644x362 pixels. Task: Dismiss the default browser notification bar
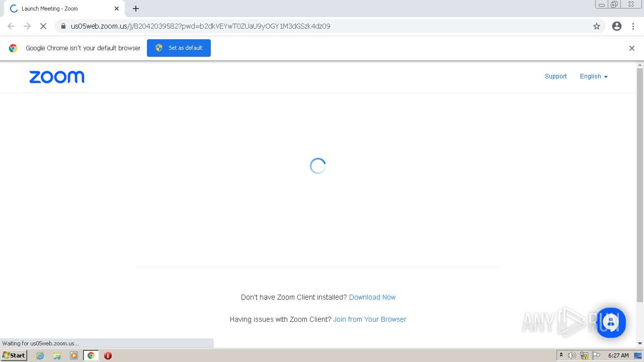[632, 48]
